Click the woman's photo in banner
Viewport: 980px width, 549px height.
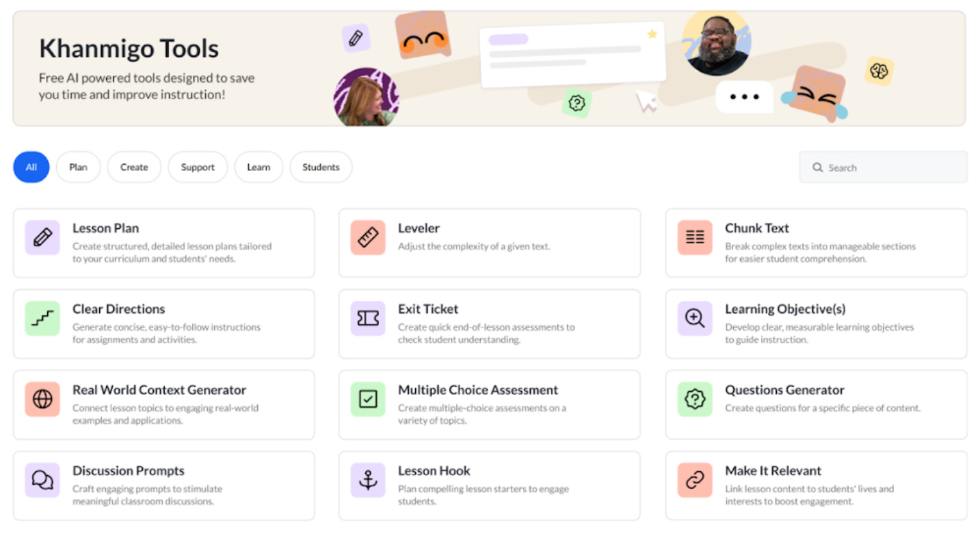(367, 97)
